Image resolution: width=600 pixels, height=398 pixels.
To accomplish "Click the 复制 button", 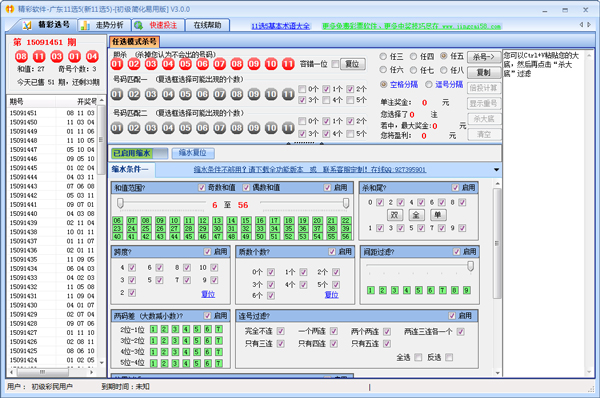I will pyautogui.click(x=484, y=72).
